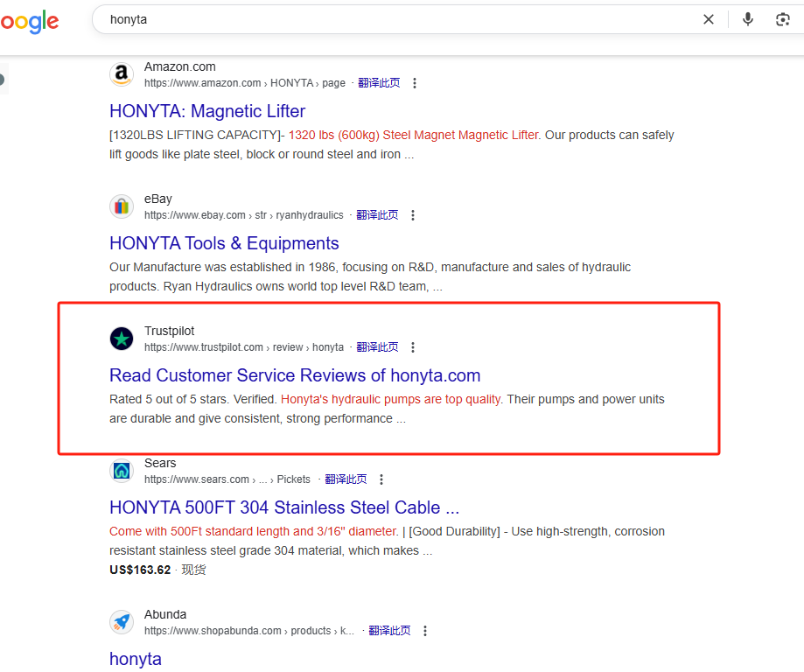Open more options for Trustpilot result
The height and width of the screenshot is (672, 804).
pyautogui.click(x=413, y=347)
